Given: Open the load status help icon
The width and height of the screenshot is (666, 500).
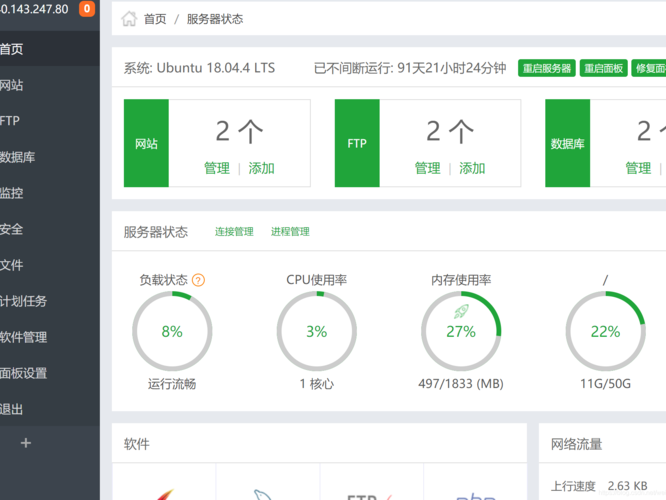Looking at the screenshot, I should point(198,280).
